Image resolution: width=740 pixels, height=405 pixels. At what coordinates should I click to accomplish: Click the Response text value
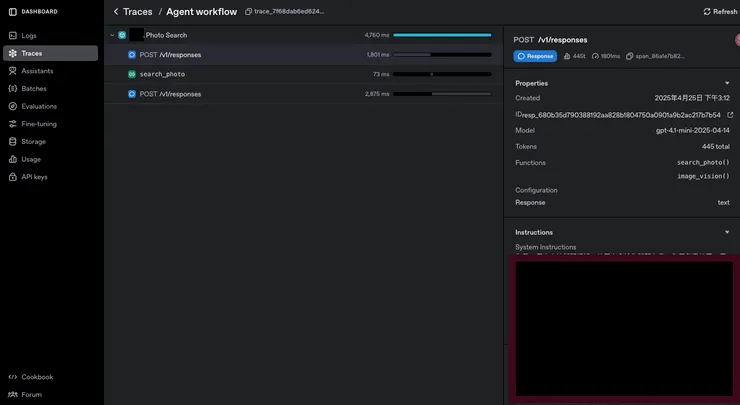pos(723,202)
